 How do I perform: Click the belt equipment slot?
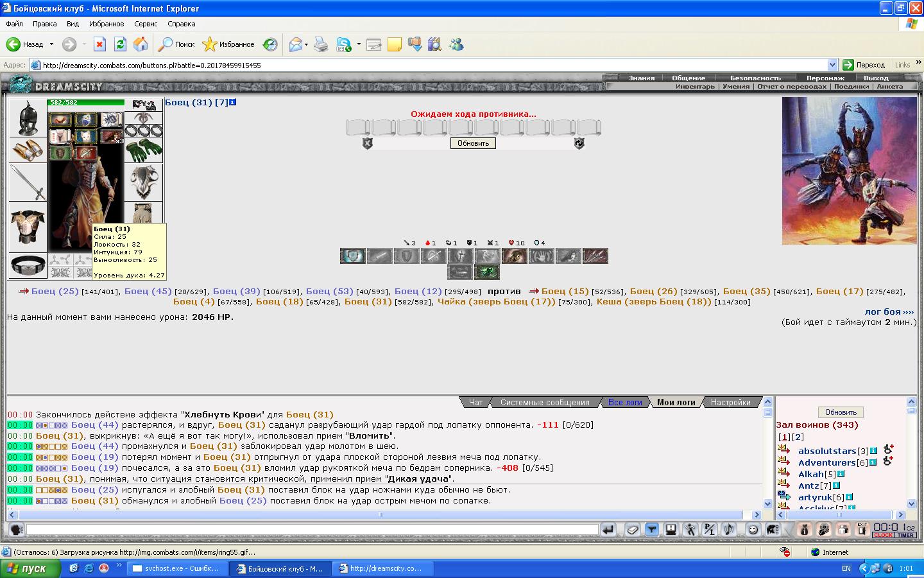click(x=28, y=265)
